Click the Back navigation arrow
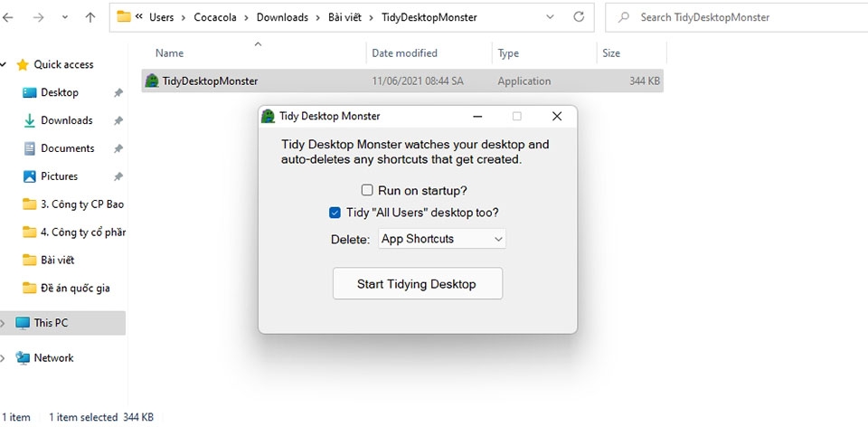The height and width of the screenshot is (427, 868). [7, 18]
